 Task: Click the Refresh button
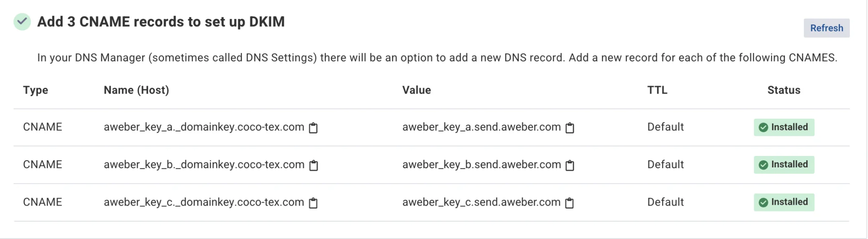click(x=826, y=28)
